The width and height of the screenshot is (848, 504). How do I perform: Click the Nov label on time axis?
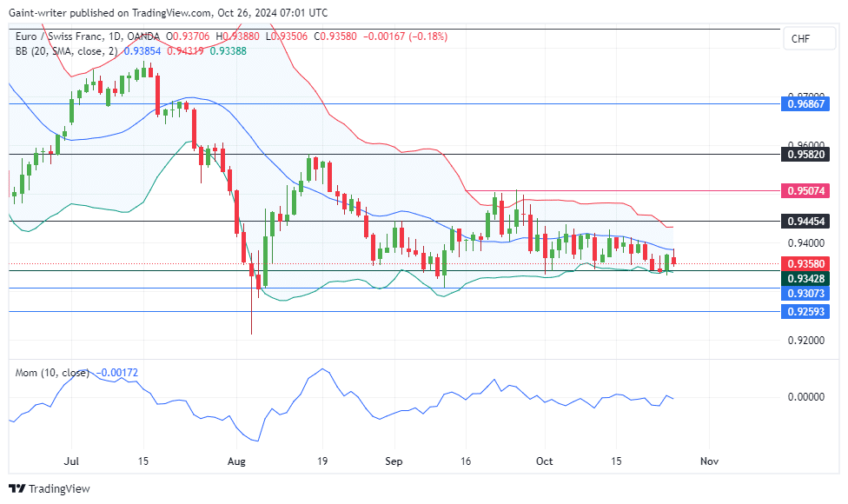[709, 461]
